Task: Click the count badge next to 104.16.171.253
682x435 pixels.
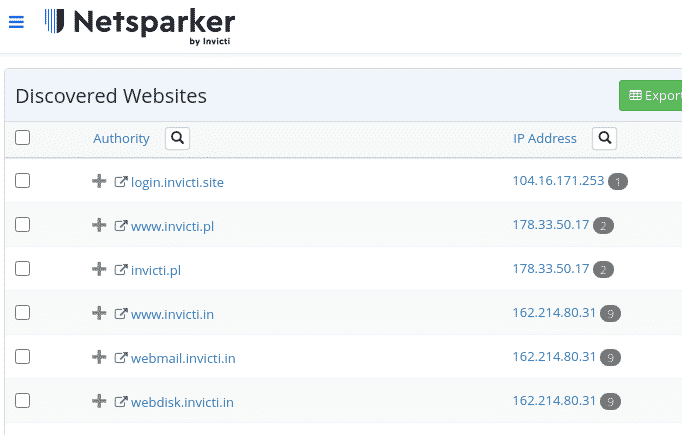Action: tap(619, 182)
